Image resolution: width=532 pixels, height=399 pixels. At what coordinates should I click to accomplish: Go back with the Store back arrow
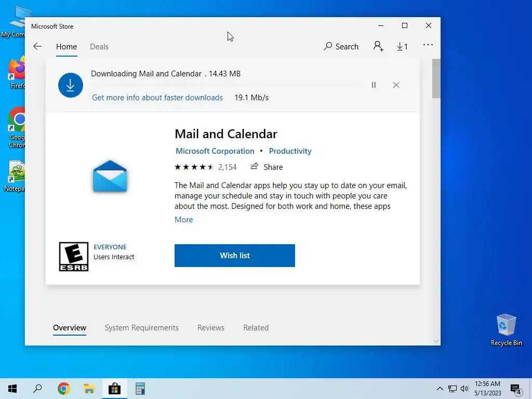37,46
